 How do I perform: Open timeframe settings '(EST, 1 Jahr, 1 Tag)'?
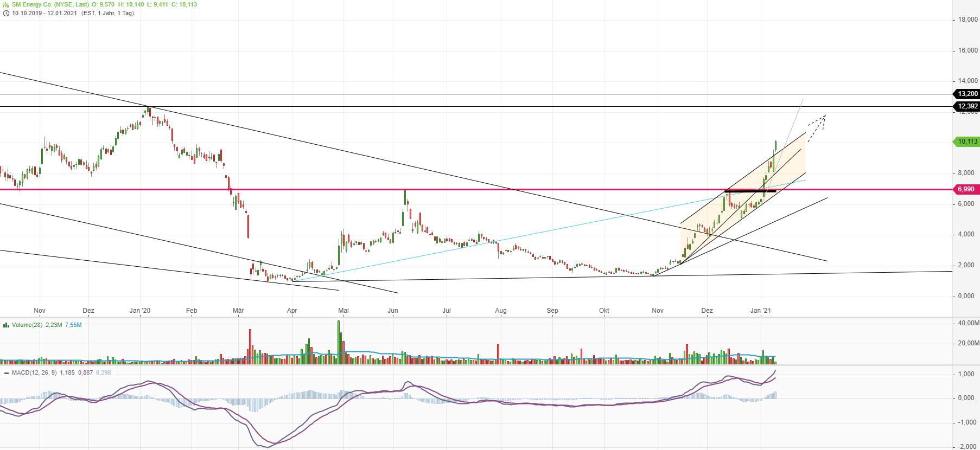[x=107, y=13]
